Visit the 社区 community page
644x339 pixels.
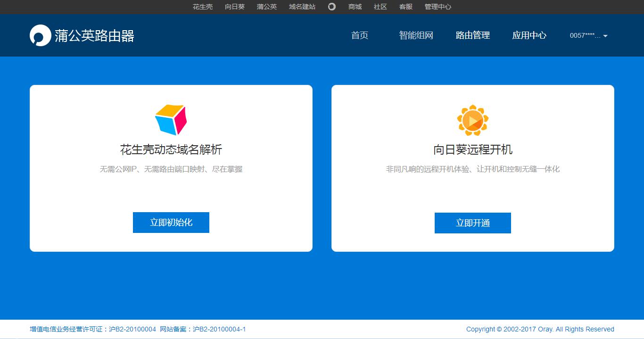pyautogui.click(x=380, y=7)
